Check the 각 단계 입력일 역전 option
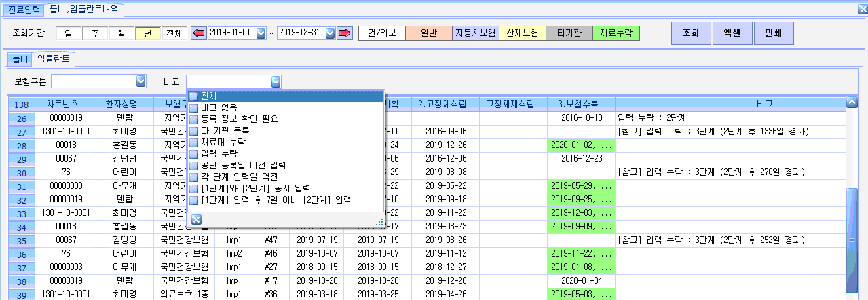The height and width of the screenshot is (300, 868). tap(194, 177)
